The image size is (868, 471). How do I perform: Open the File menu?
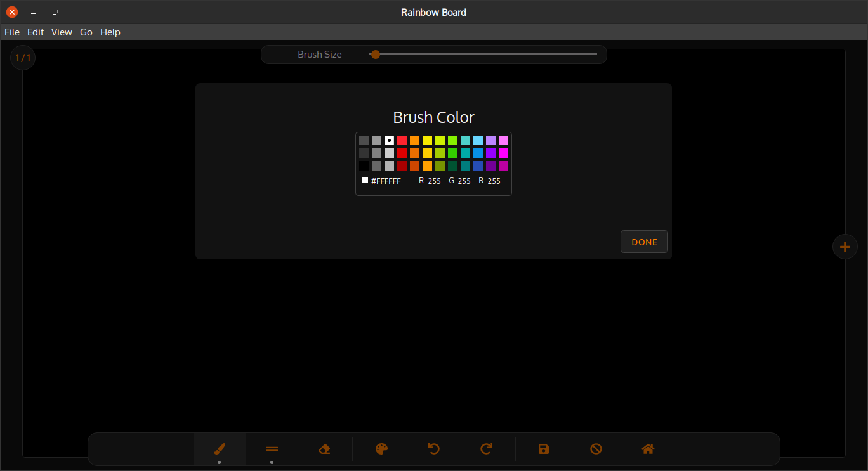(x=11, y=32)
